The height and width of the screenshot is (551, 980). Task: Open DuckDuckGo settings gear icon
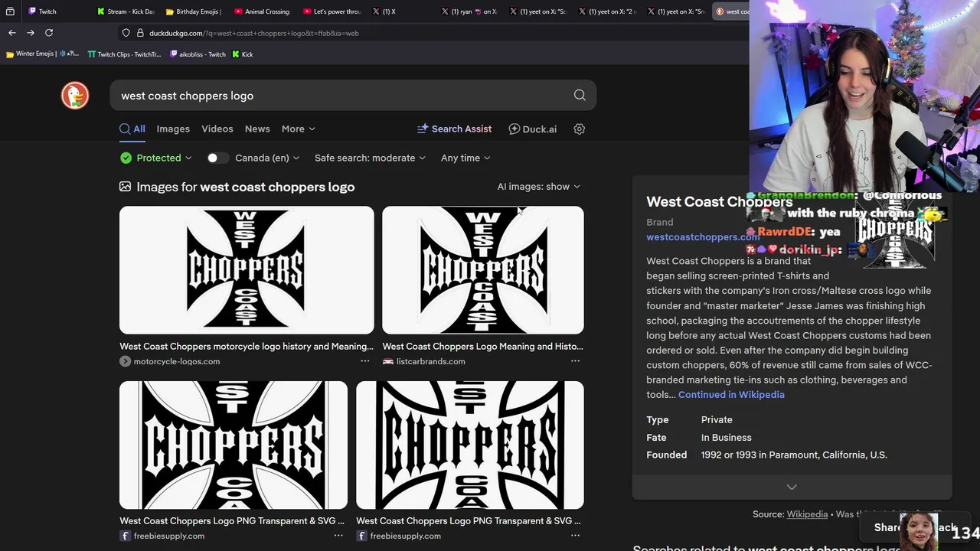(x=579, y=129)
